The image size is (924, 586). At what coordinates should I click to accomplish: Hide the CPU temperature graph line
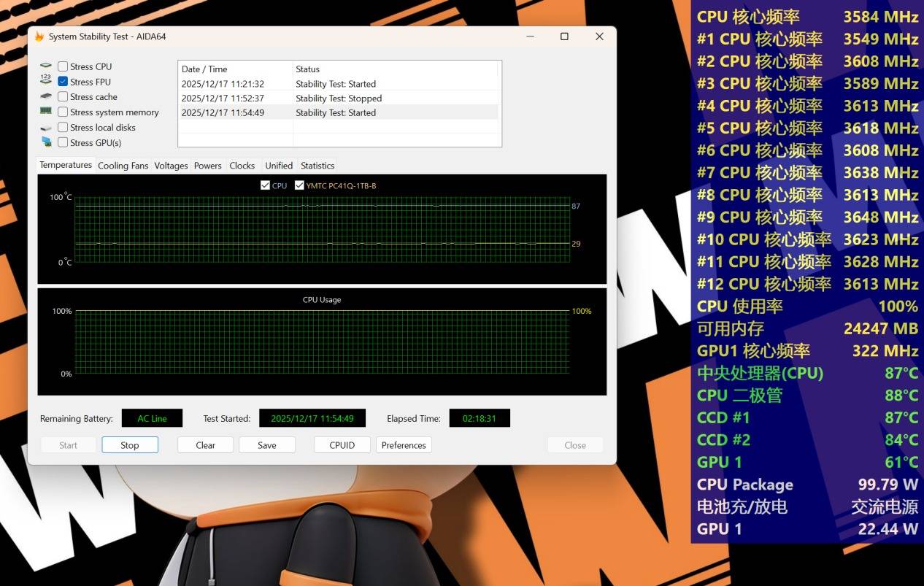pos(265,185)
